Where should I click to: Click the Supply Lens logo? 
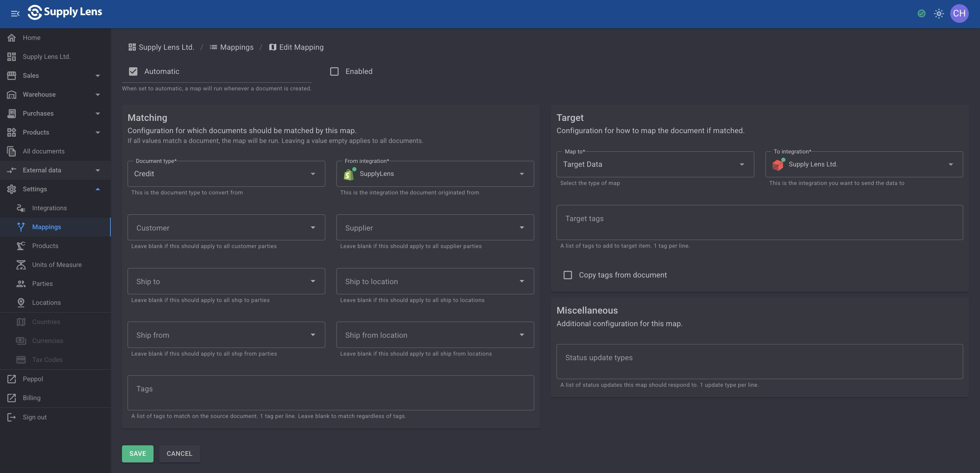coord(65,12)
